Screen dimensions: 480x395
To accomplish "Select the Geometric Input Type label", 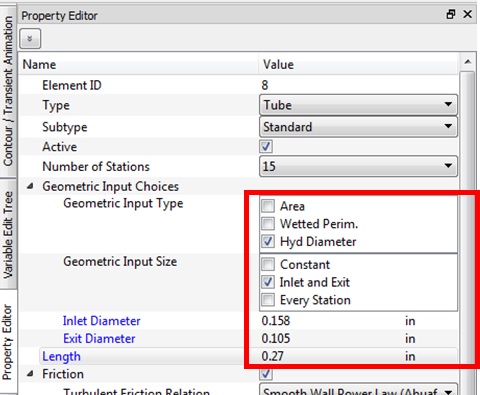I will pyautogui.click(x=123, y=203).
